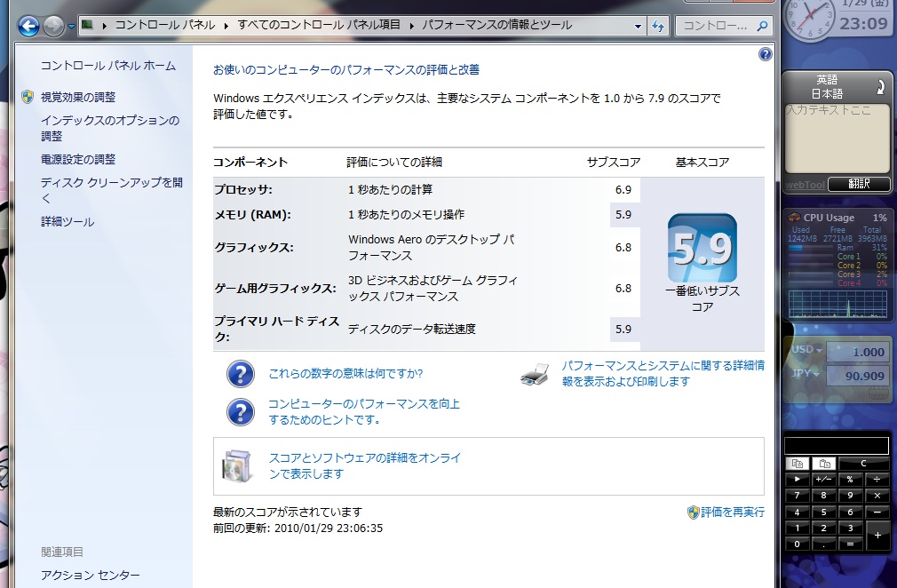Click the calculator digit 7 button
This screenshot has width=897, height=588.
pos(798,496)
